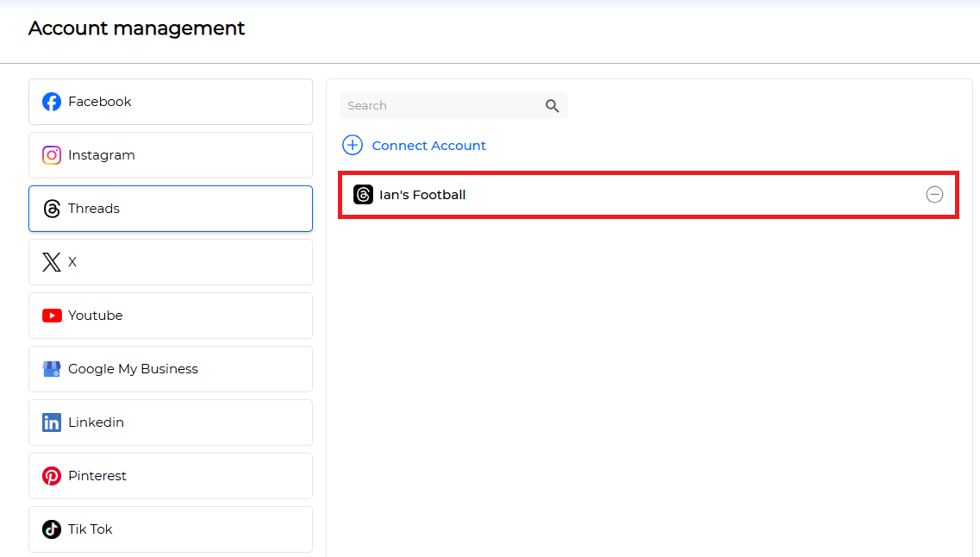Image resolution: width=980 pixels, height=557 pixels.
Task: Switch to the Instagram accounts tab
Action: coord(171,155)
